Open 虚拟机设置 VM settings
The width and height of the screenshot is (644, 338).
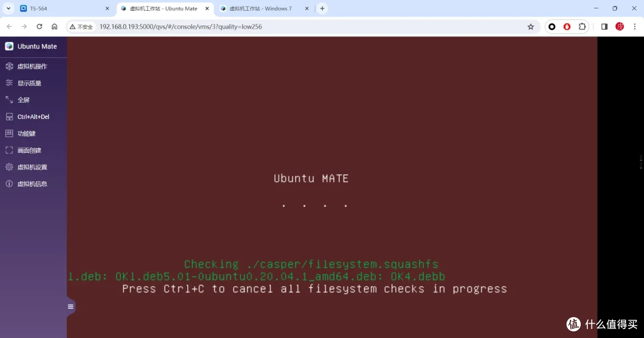coord(32,167)
